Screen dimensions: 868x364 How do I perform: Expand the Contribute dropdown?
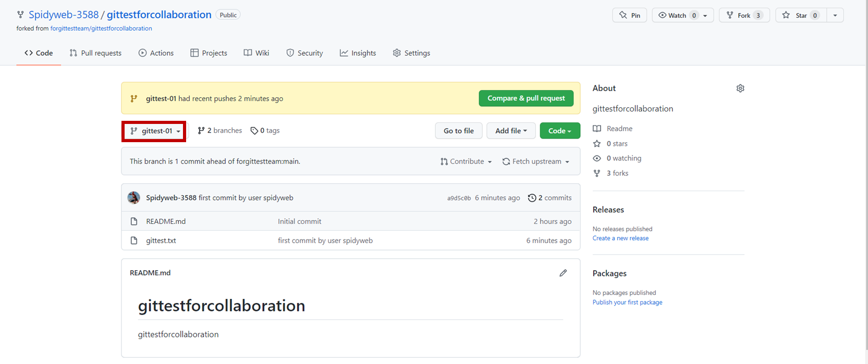click(466, 161)
